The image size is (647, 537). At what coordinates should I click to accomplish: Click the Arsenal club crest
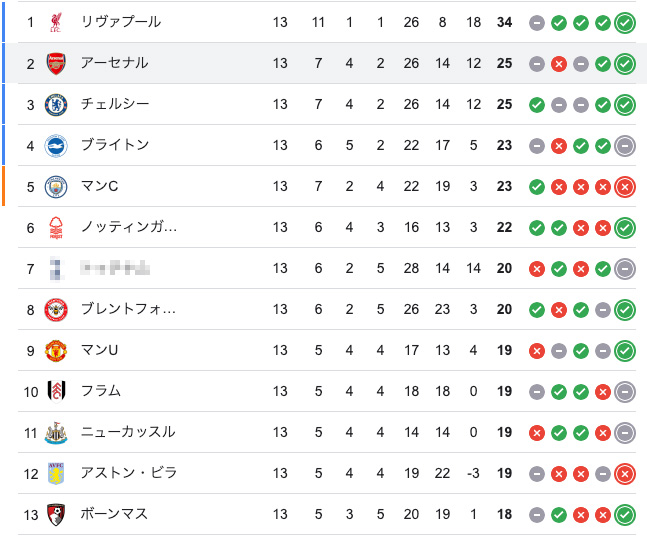tap(56, 64)
